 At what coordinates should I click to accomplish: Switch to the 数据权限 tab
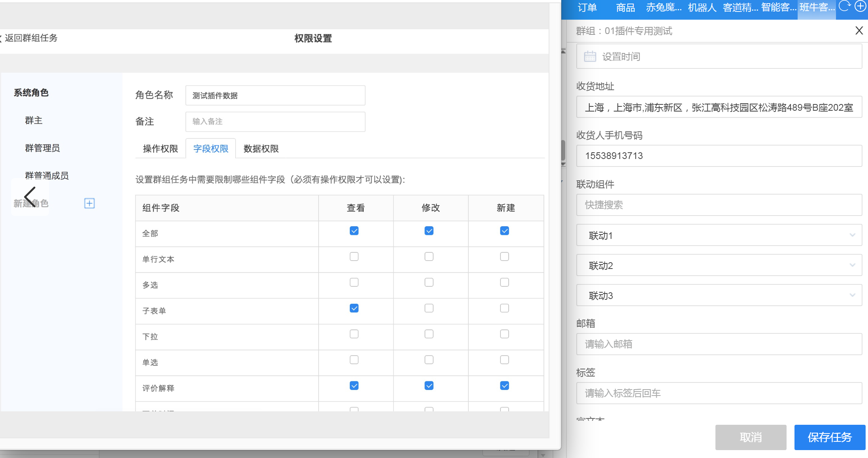pyautogui.click(x=261, y=149)
